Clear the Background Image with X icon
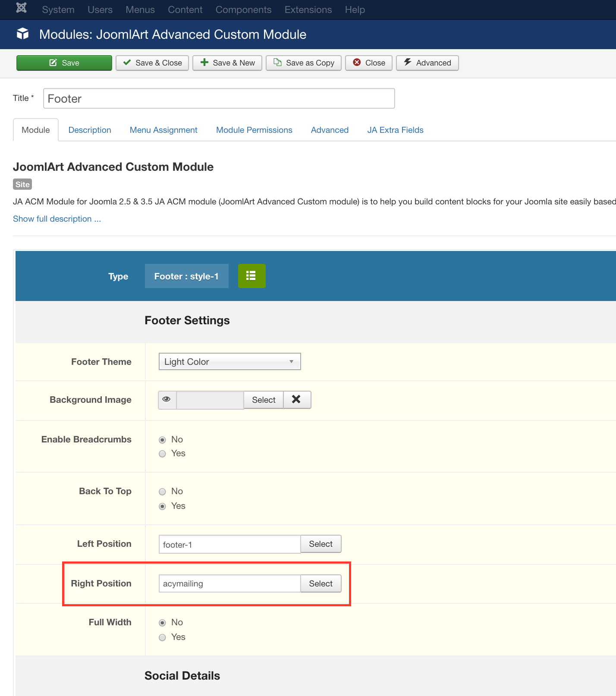616x696 pixels. click(x=296, y=400)
